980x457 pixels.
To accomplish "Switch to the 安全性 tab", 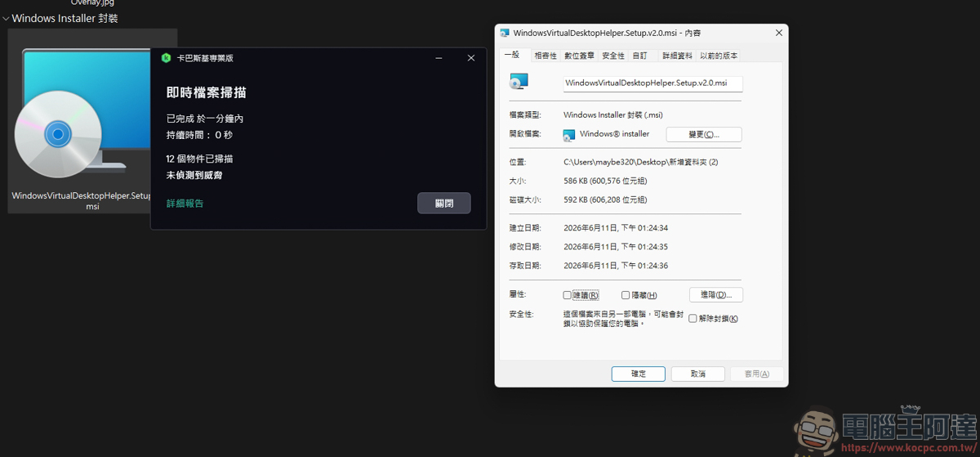I will pyautogui.click(x=613, y=56).
